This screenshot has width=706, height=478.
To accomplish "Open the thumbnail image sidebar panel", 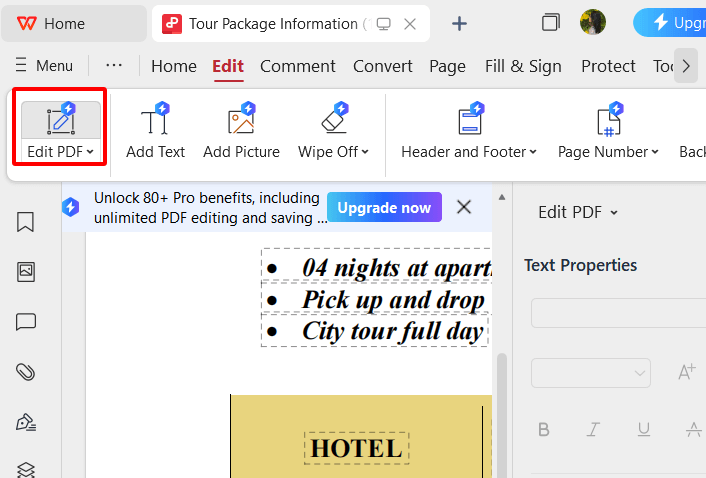I will [x=26, y=272].
